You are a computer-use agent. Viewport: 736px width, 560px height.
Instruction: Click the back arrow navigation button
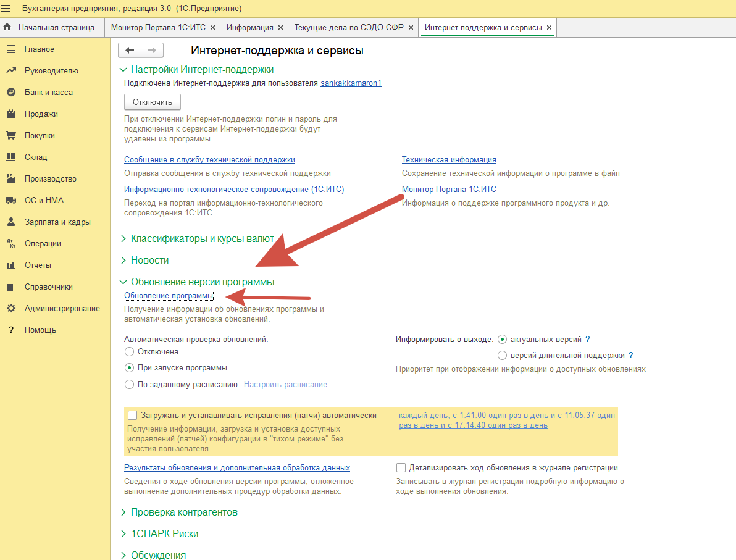[x=130, y=51]
